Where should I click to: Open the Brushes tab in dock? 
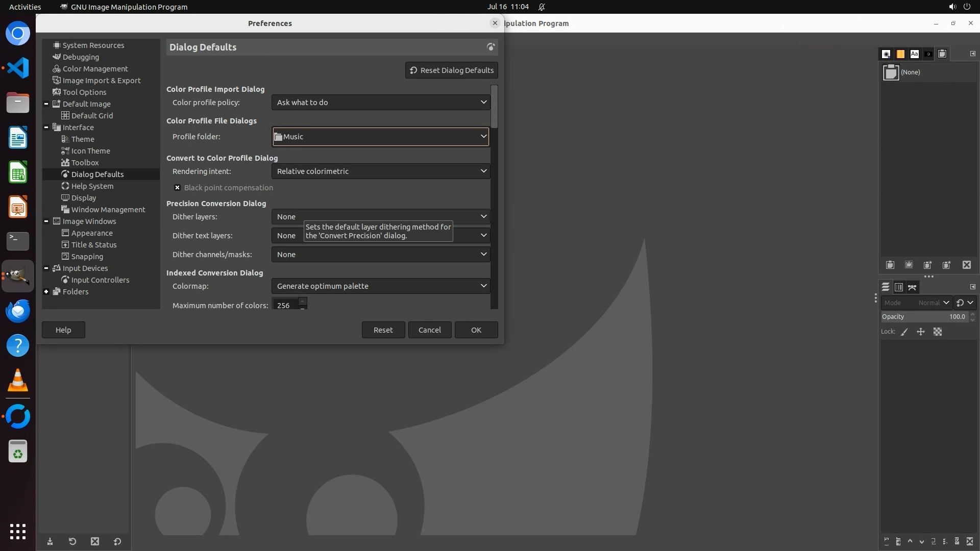[x=887, y=54]
